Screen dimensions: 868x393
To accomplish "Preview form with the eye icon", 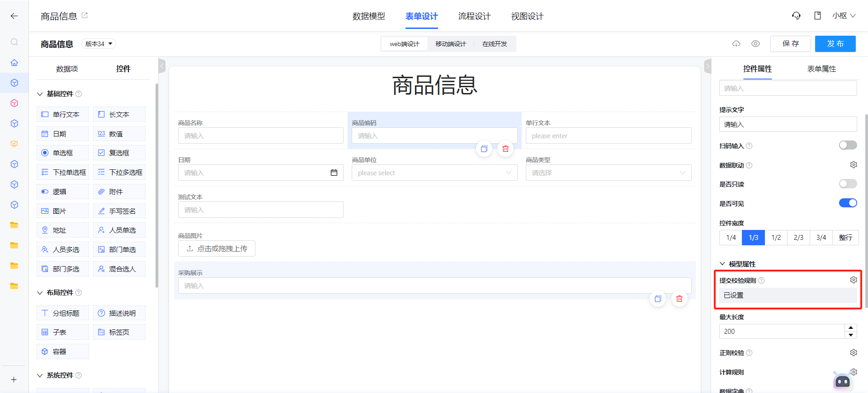I will click(755, 44).
